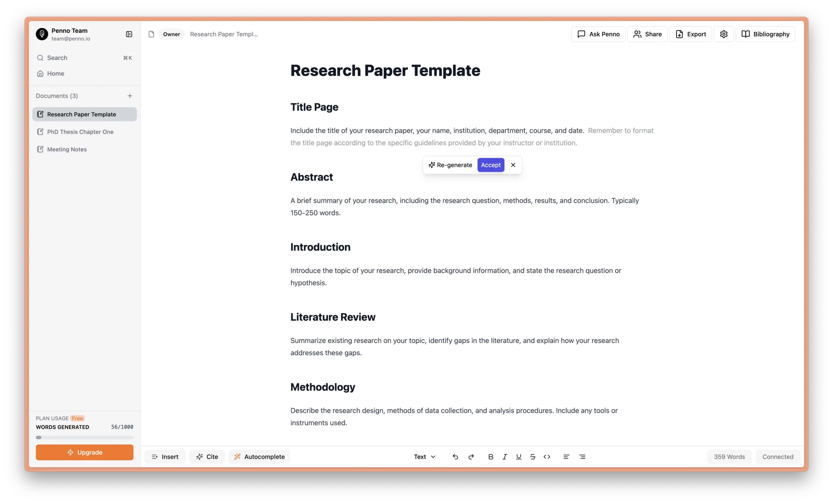The width and height of the screenshot is (833, 504).
Task: Open the Bibliography panel
Action: click(x=765, y=34)
